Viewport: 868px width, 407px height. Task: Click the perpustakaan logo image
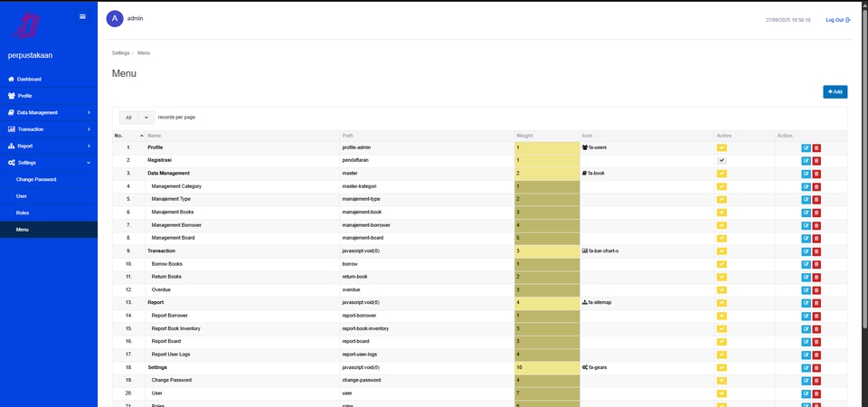tap(32, 24)
